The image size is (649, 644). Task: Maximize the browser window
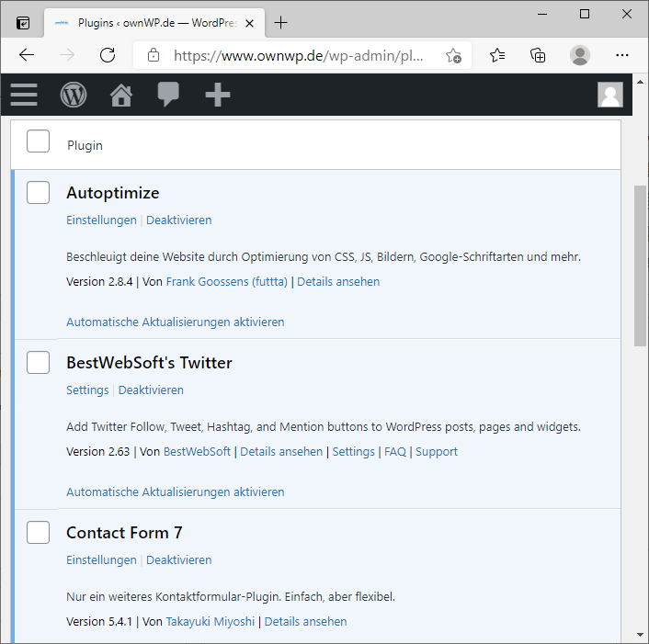click(585, 14)
